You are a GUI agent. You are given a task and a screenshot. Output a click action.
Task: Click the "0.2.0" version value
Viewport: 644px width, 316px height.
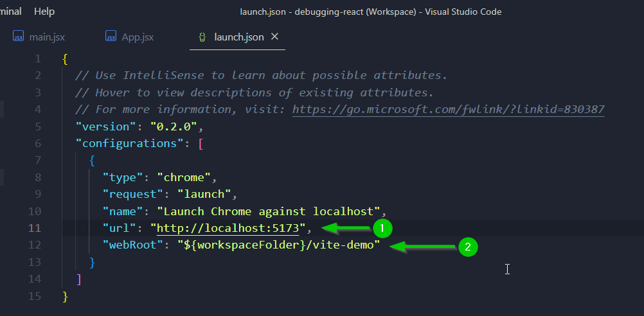pyautogui.click(x=174, y=127)
